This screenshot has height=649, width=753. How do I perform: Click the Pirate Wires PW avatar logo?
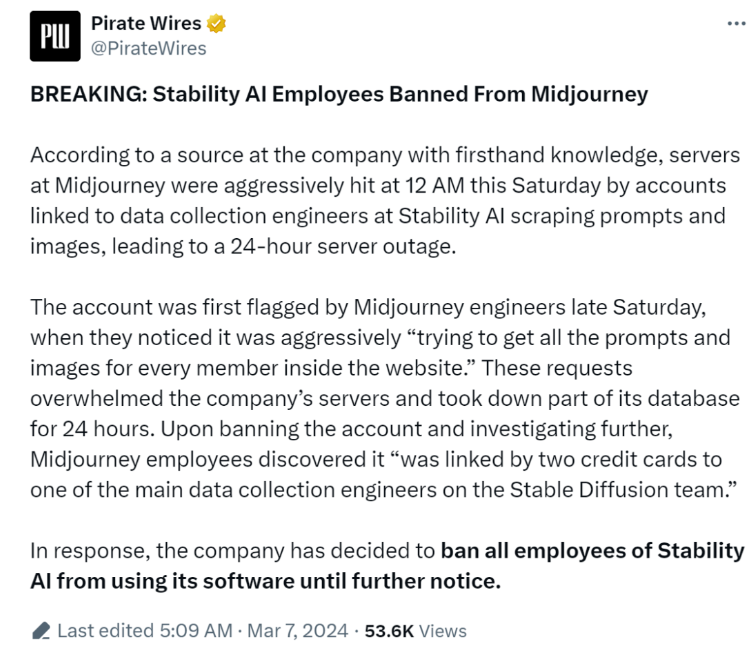point(51,35)
